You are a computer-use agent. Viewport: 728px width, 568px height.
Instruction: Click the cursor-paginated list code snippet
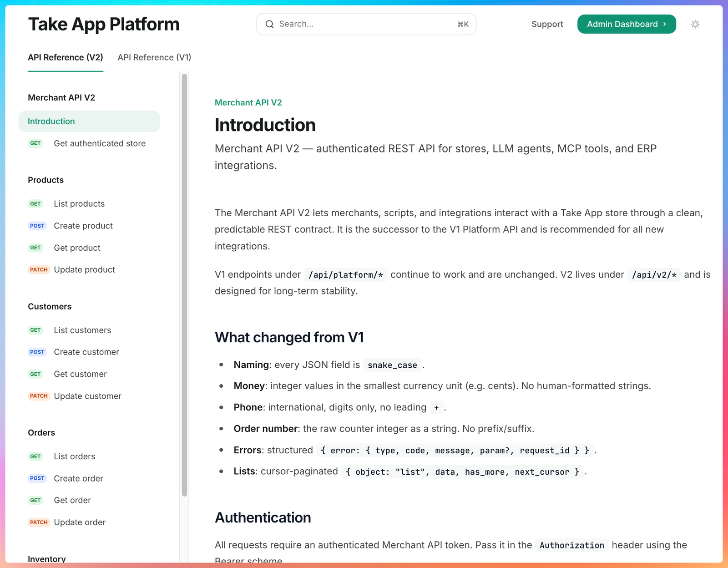(x=462, y=472)
